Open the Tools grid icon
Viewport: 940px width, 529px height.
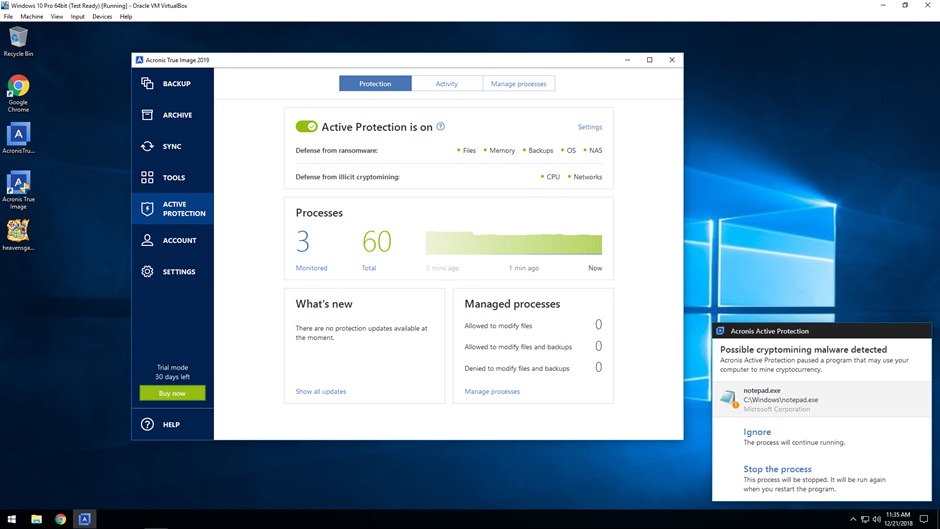[x=147, y=178]
